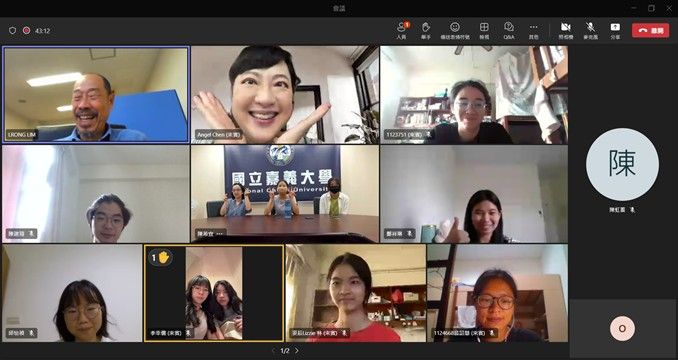678x360 pixels.
Task: Open the Q&A panel
Action: point(509,30)
